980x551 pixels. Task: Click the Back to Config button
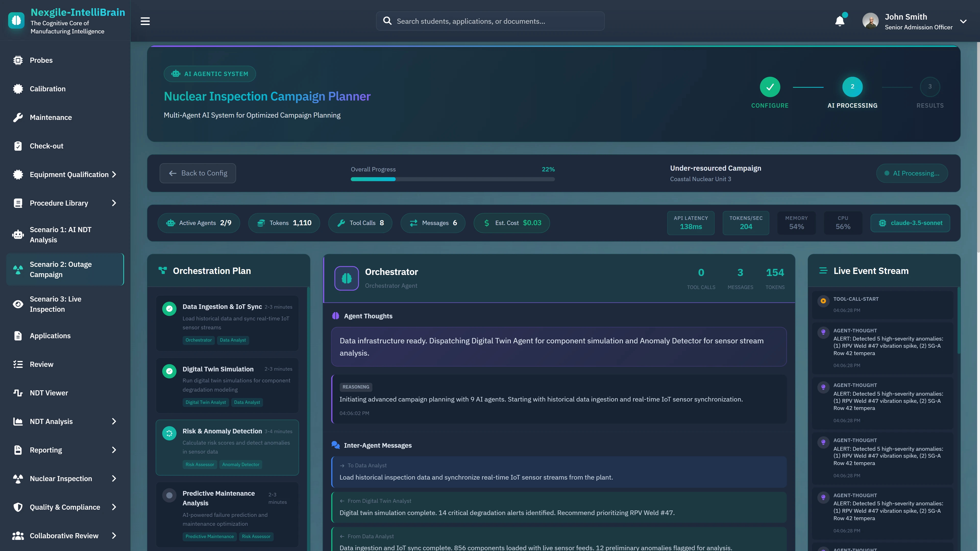tap(198, 173)
